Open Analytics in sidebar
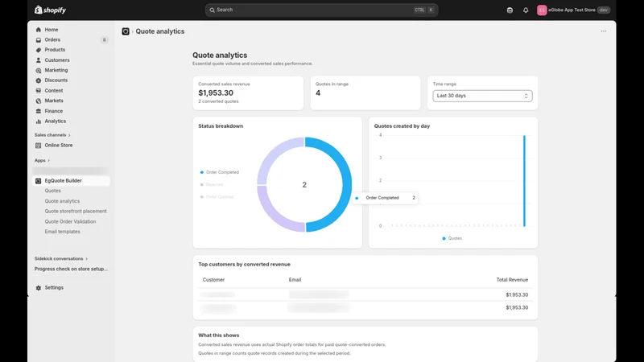Image resolution: width=644 pixels, height=362 pixels. (x=55, y=121)
